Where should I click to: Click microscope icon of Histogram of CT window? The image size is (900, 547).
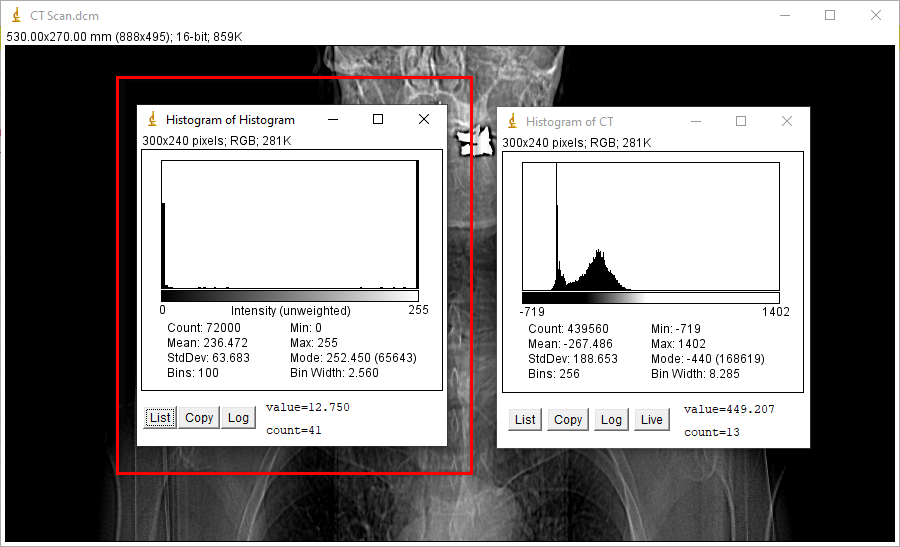(x=513, y=122)
